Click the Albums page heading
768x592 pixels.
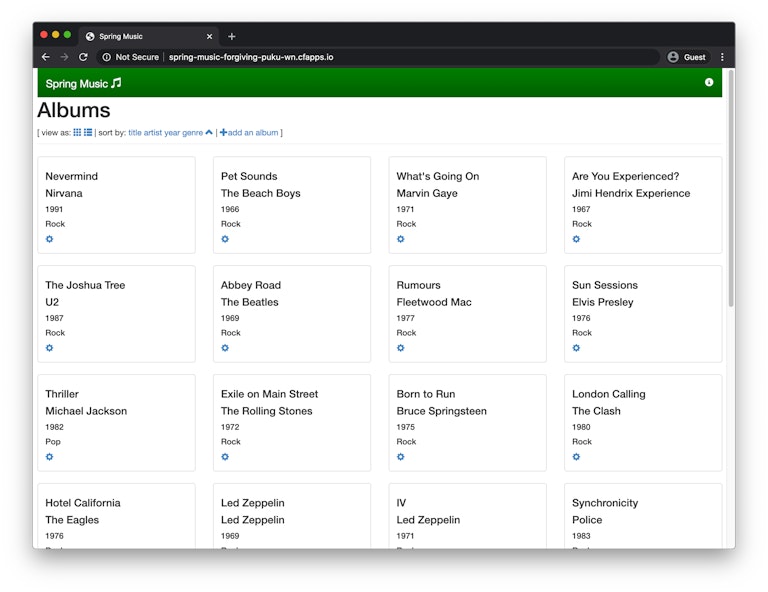pos(74,110)
